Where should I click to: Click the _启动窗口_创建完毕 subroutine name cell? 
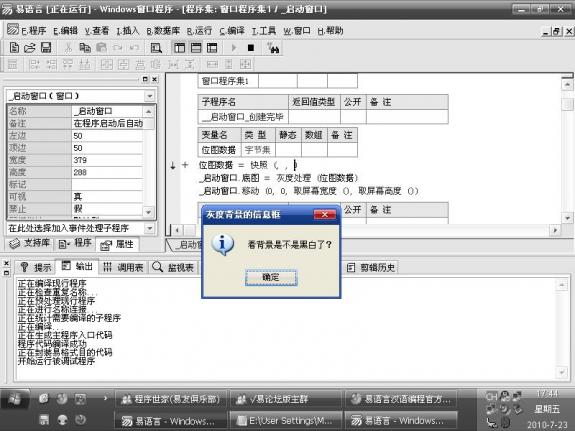pyautogui.click(x=243, y=117)
